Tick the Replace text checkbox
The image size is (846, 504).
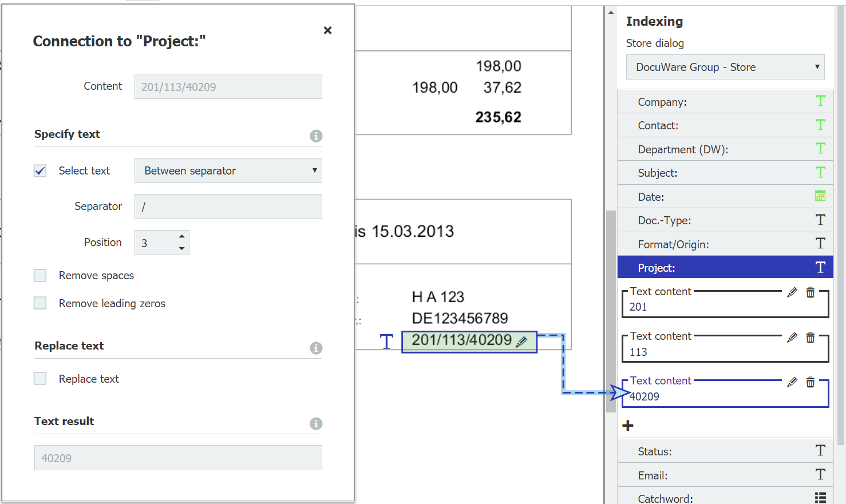tap(40, 379)
